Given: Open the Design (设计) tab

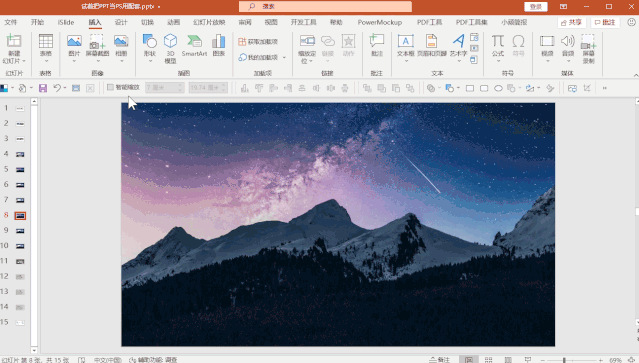Looking at the screenshot, I should [x=121, y=22].
